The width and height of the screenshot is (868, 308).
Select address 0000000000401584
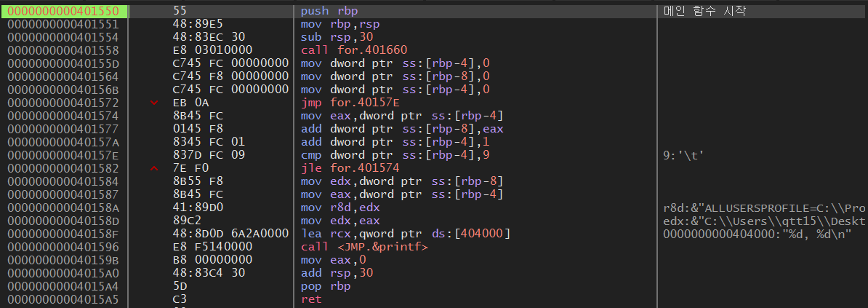pyautogui.click(x=65, y=181)
